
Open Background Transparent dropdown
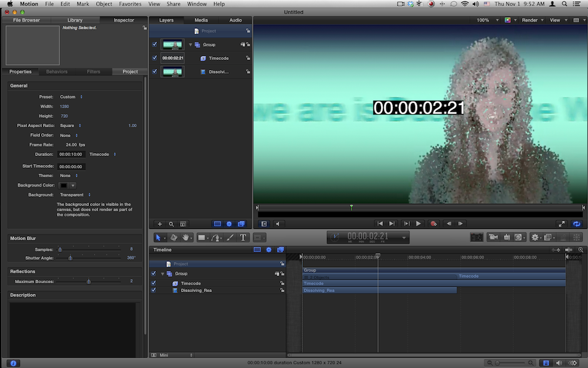tap(75, 195)
